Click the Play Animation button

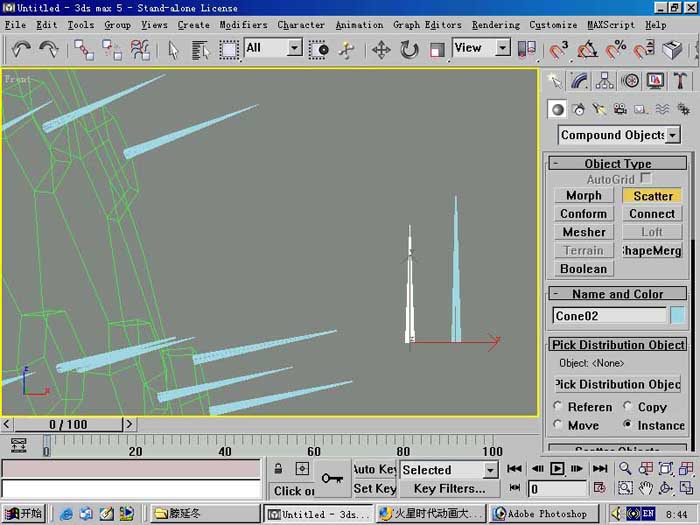tap(557, 468)
